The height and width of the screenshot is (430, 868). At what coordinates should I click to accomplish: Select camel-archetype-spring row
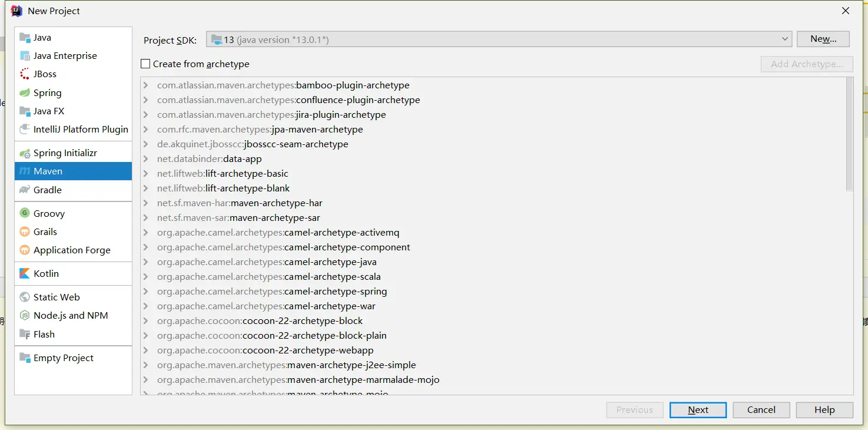tap(493, 292)
